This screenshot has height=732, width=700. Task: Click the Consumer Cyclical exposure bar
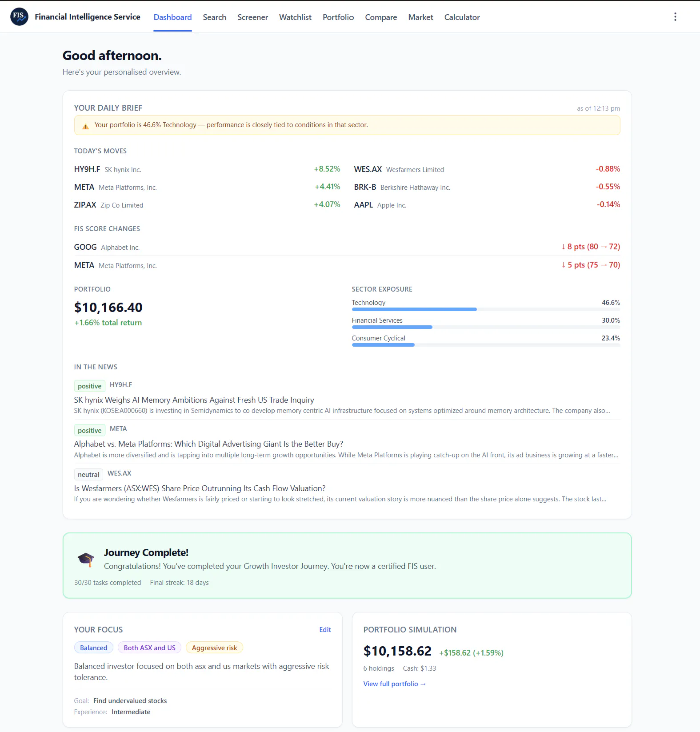(486, 345)
